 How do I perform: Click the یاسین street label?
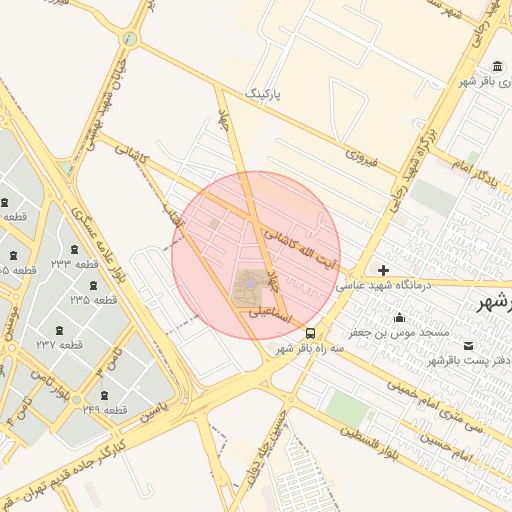(x=154, y=412)
